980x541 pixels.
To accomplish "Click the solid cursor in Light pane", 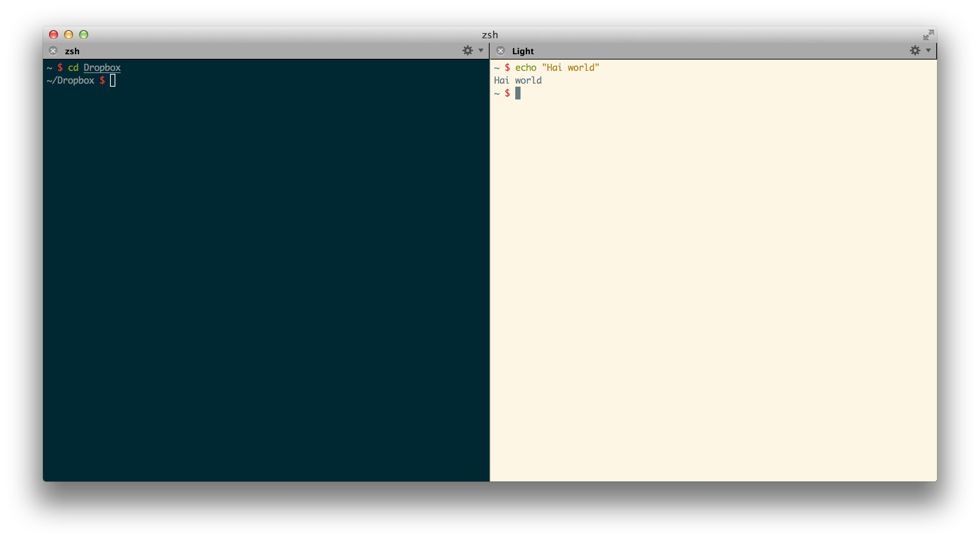I will point(518,93).
